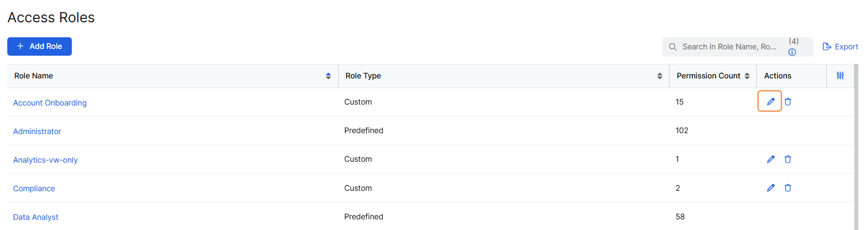Delete the Account Onboarding role
868x230 pixels.
[x=788, y=102]
